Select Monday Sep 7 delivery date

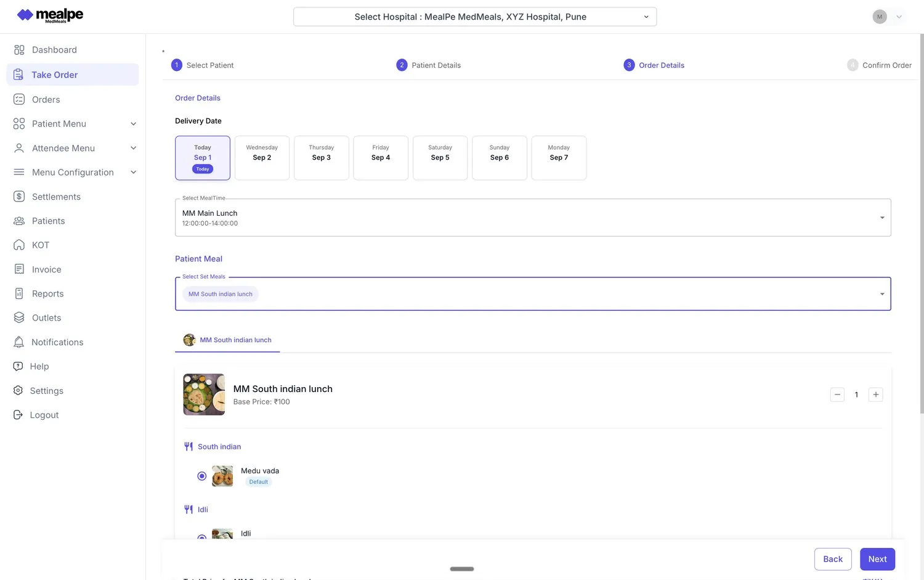pyautogui.click(x=559, y=158)
